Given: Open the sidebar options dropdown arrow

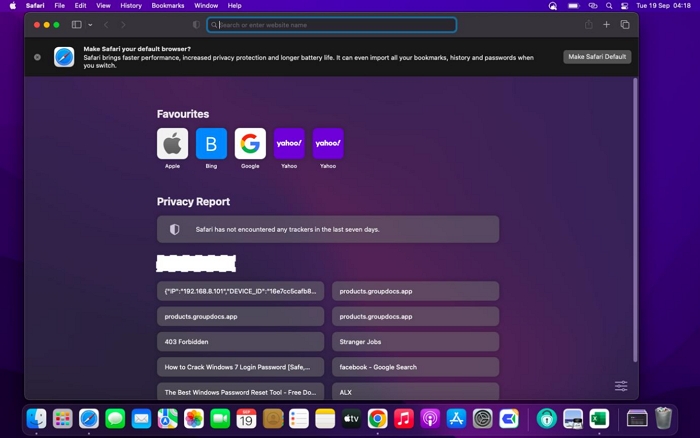Looking at the screenshot, I should point(90,25).
